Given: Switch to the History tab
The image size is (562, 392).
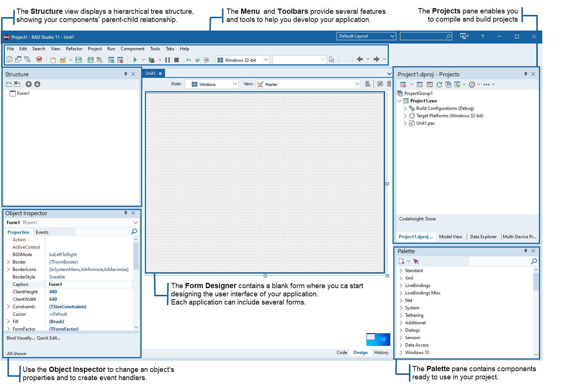Looking at the screenshot, I should [x=381, y=353].
